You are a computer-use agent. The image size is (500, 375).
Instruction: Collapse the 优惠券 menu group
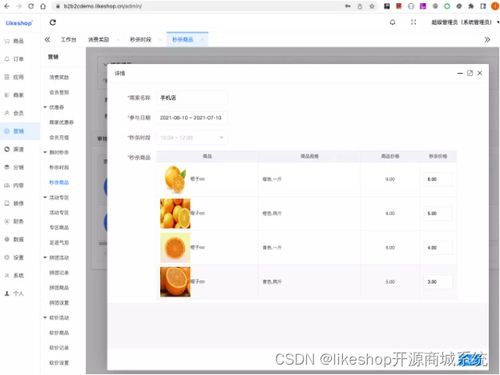(x=45, y=107)
